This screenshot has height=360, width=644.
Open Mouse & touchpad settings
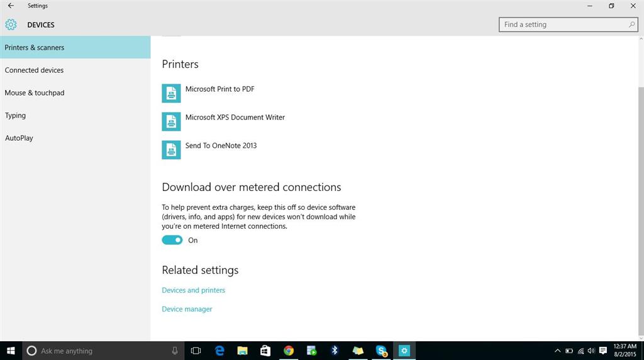point(75,93)
